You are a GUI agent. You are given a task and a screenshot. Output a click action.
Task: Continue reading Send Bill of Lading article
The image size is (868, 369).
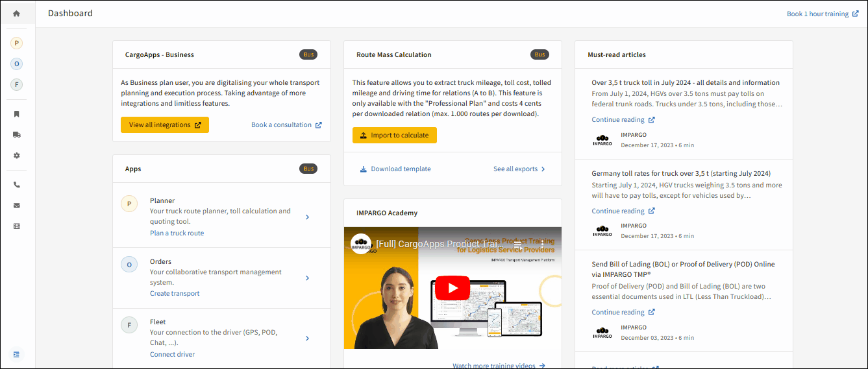(623, 312)
